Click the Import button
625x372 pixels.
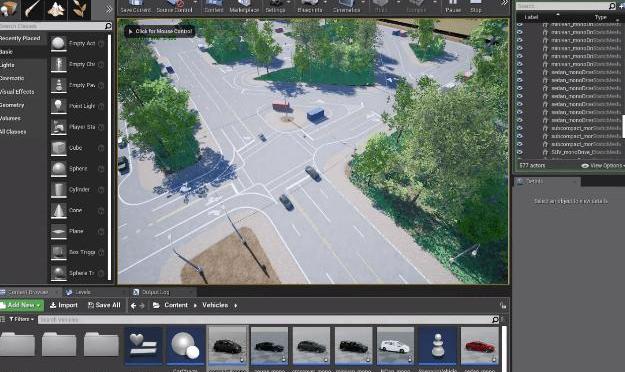coord(64,305)
